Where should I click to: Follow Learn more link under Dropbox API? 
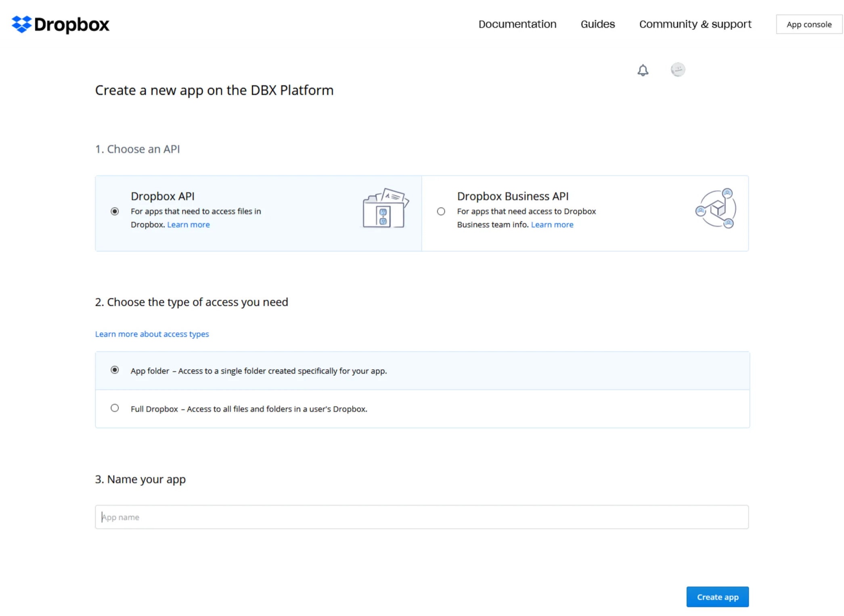(x=188, y=224)
